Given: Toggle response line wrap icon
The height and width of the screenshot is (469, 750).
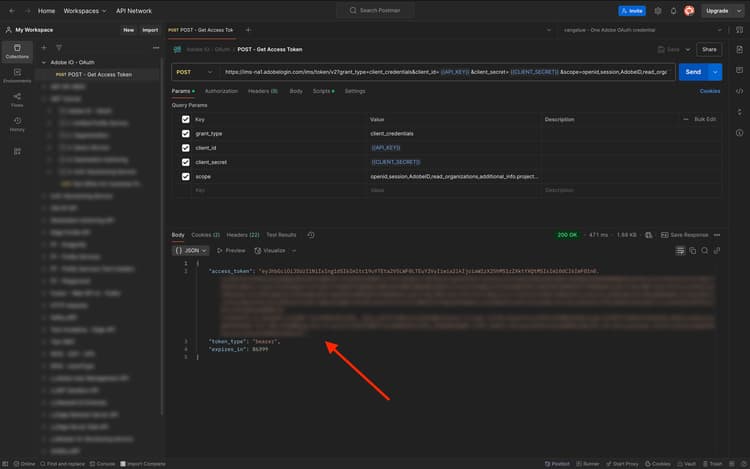Looking at the screenshot, I should (x=680, y=251).
